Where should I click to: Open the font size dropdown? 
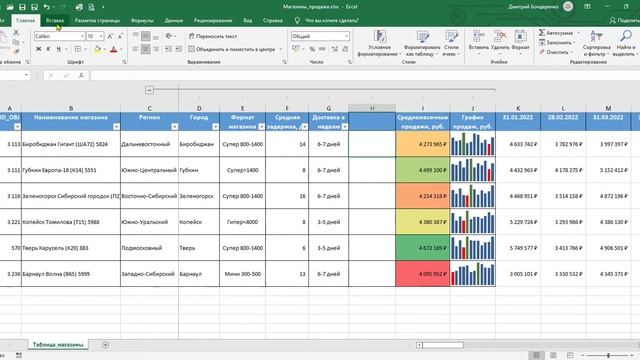coord(101,36)
